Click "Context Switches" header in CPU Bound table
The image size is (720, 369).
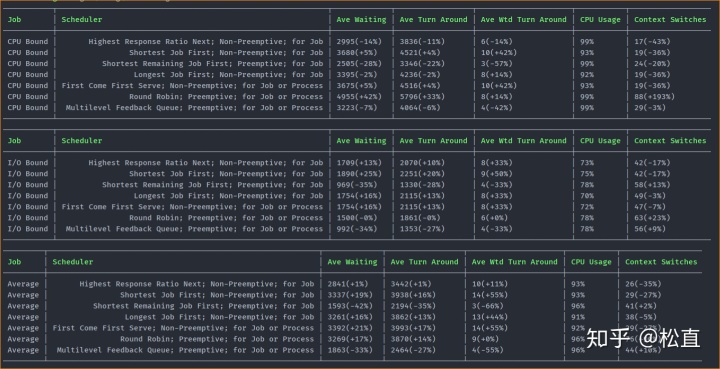pyautogui.click(x=670, y=20)
